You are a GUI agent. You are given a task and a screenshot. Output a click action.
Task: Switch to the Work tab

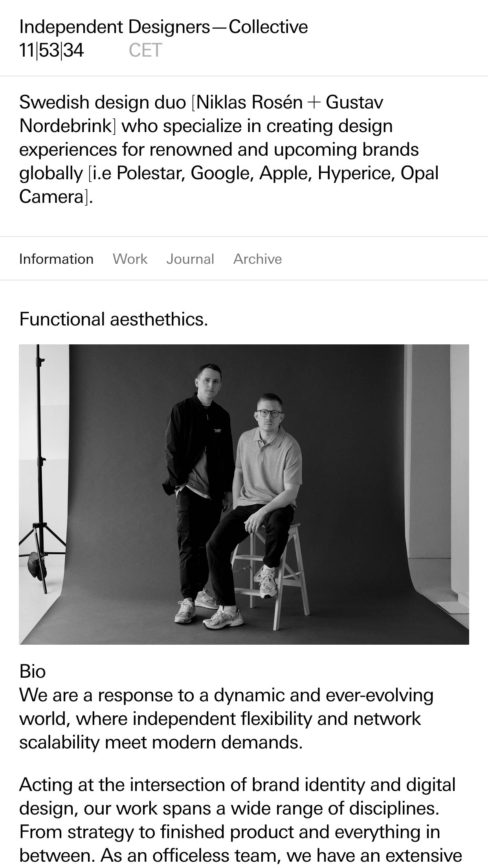click(130, 259)
